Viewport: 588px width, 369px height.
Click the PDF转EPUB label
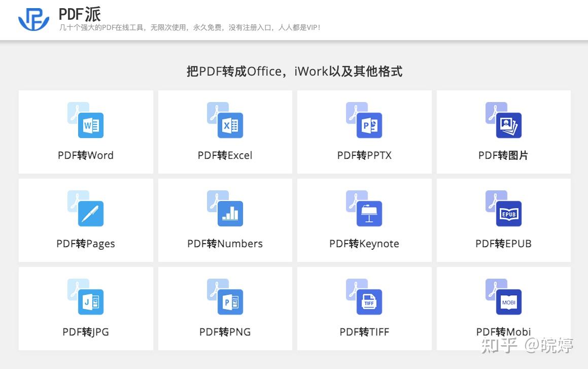pos(504,244)
